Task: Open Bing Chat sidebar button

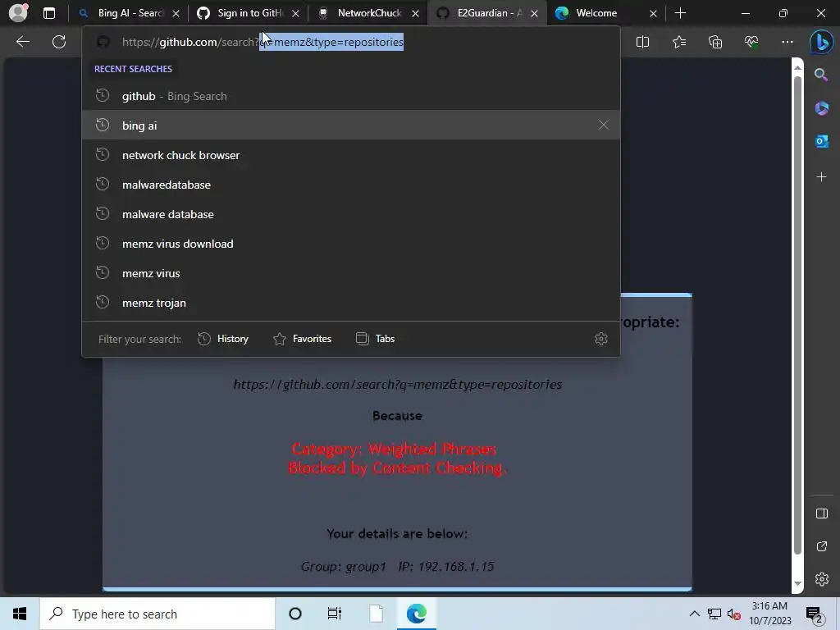Action: click(x=821, y=42)
